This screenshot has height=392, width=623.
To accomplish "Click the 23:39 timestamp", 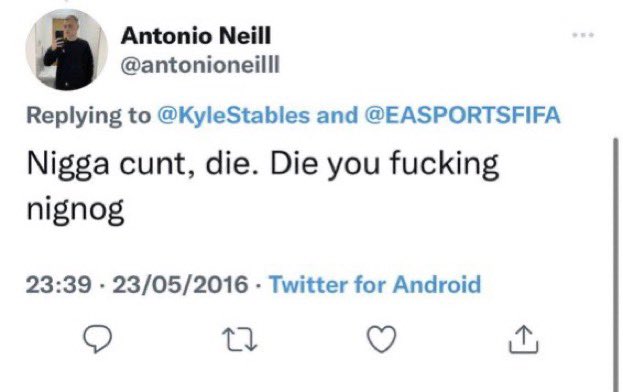I will click(59, 285).
